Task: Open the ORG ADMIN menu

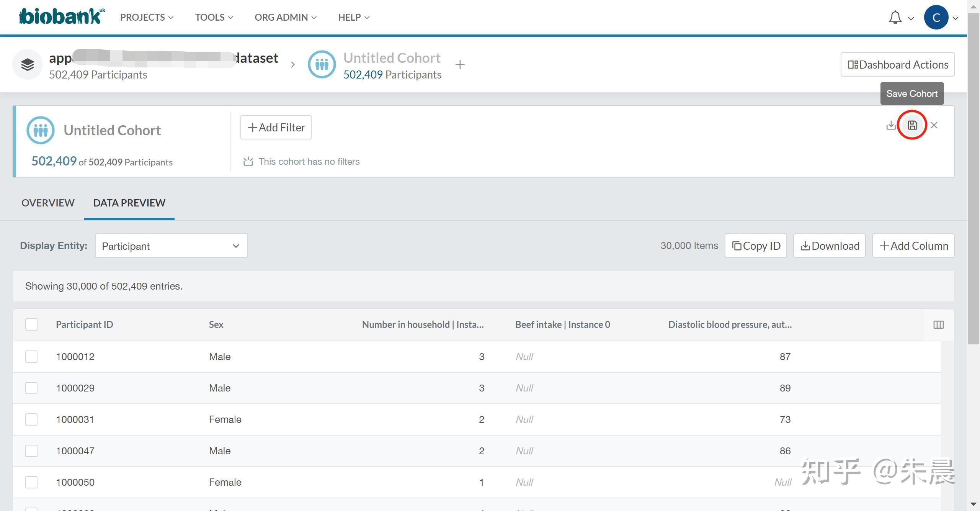Action: pos(286,18)
